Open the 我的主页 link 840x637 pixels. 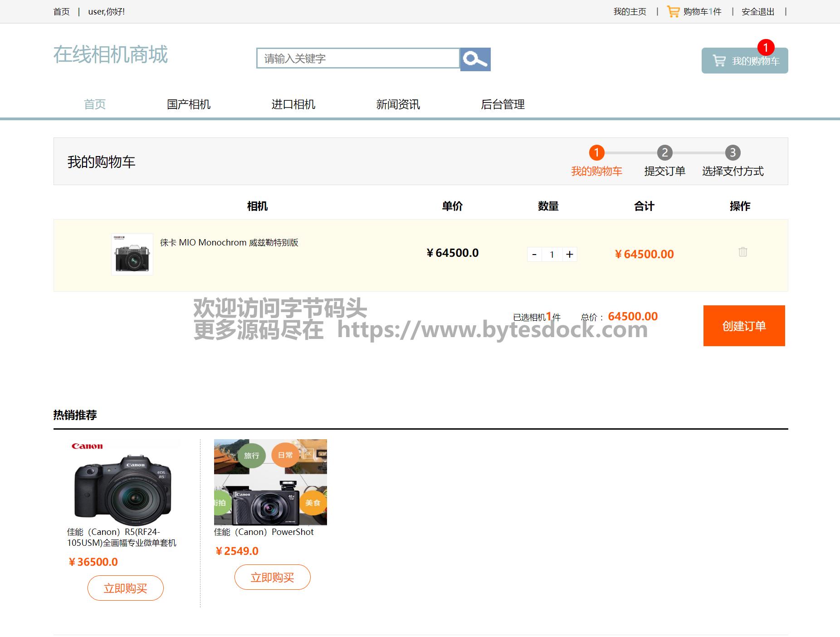[x=630, y=12]
